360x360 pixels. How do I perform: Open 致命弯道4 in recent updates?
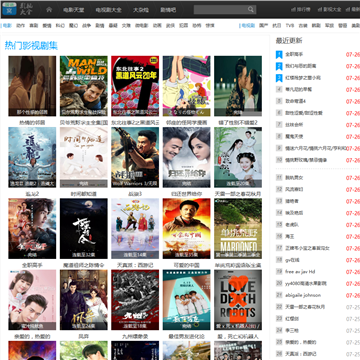295,101
